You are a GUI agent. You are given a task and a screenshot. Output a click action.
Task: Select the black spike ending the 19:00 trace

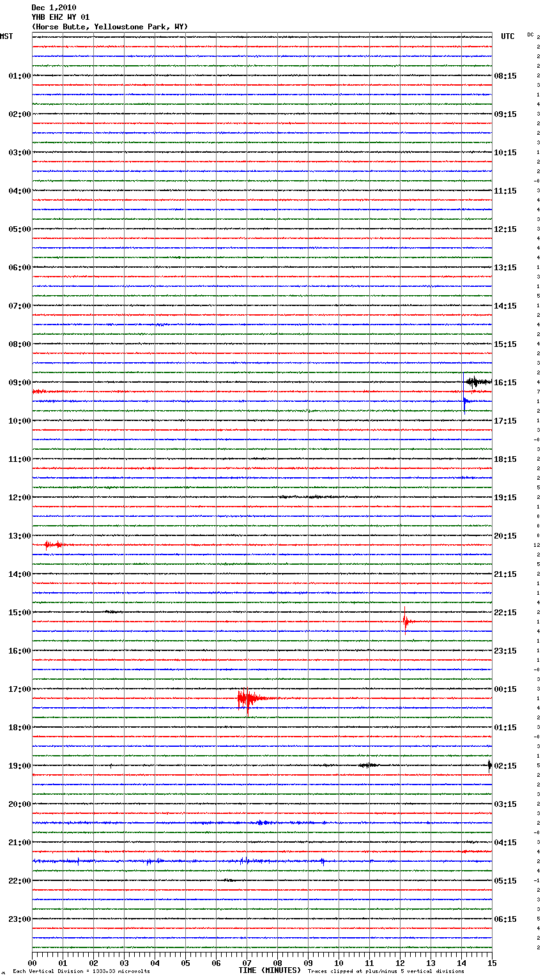489,765
